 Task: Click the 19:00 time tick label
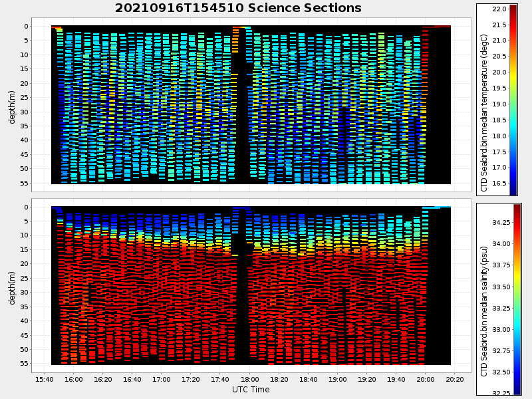click(x=338, y=379)
